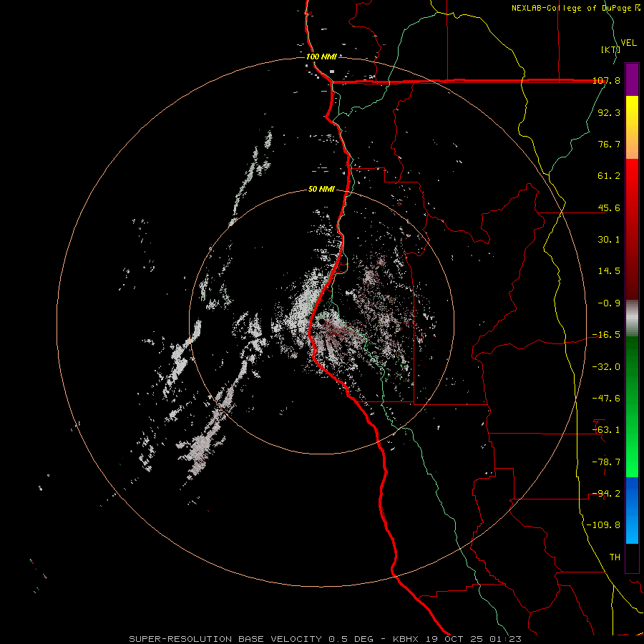This screenshot has height=644, width=644.
Task: Click the -78.7 velocity scale value
Action: [x=607, y=462]
